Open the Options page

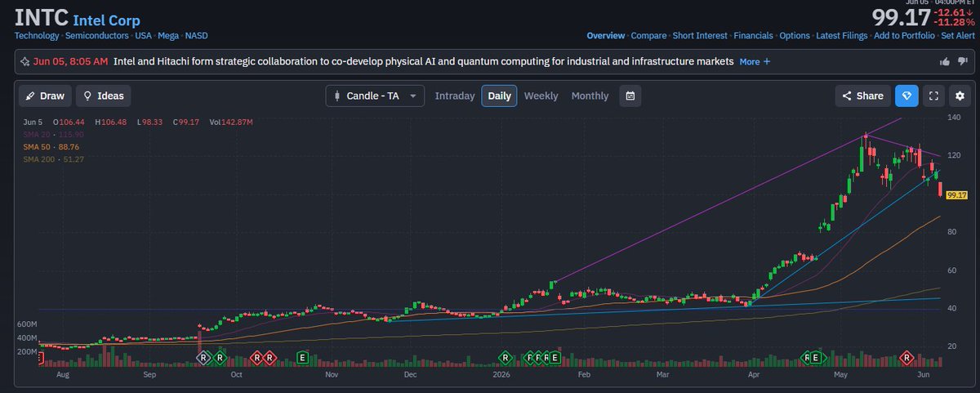pos(795,36)
